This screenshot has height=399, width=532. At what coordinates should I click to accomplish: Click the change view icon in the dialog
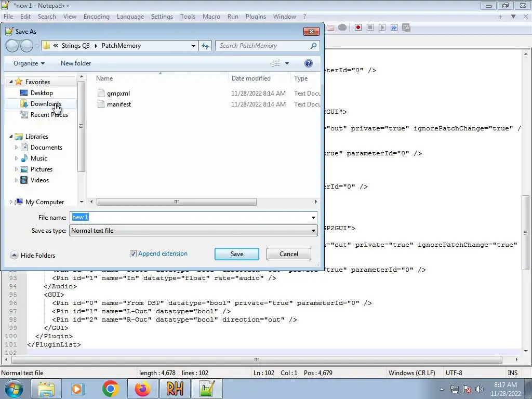(x=276, y=63)
